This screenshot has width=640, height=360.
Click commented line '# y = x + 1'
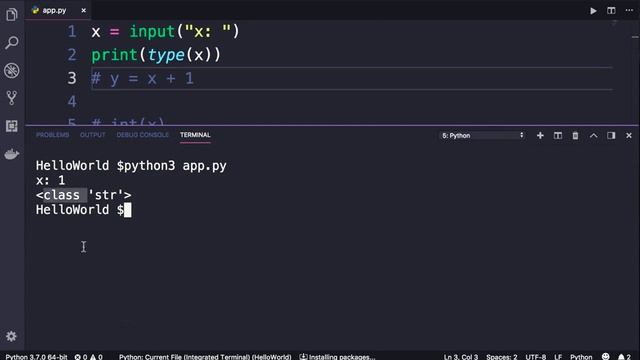(142, 78)
